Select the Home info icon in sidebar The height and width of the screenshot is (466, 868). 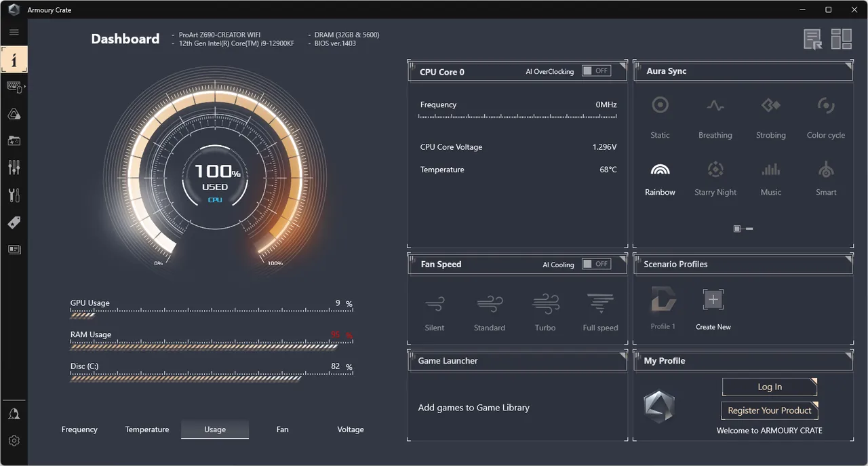(x=14, y=60)
